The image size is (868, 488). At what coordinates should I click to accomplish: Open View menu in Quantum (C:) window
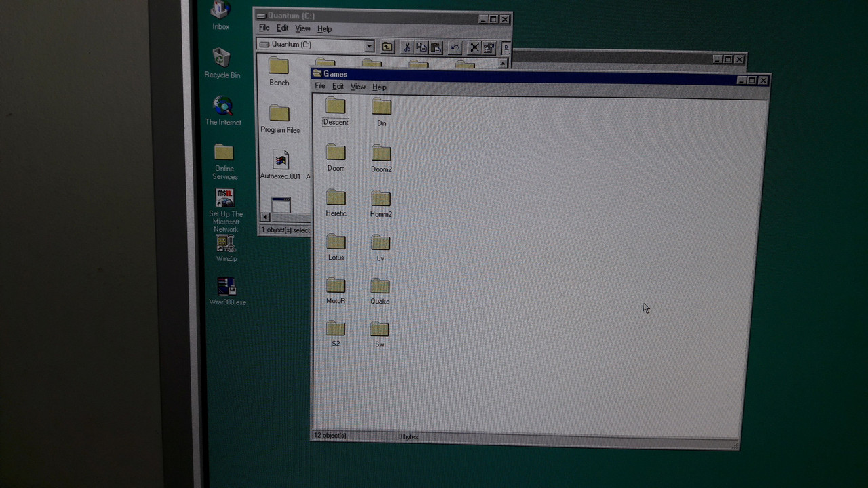pyautogui.click(x=302, y=28)
